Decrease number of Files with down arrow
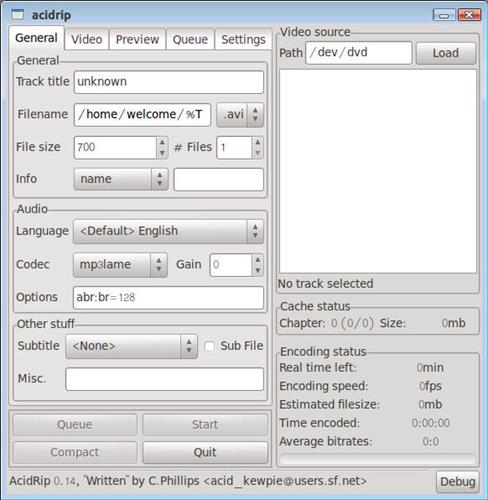The width and height of the screenshot is (488, 500). (257, 153)
